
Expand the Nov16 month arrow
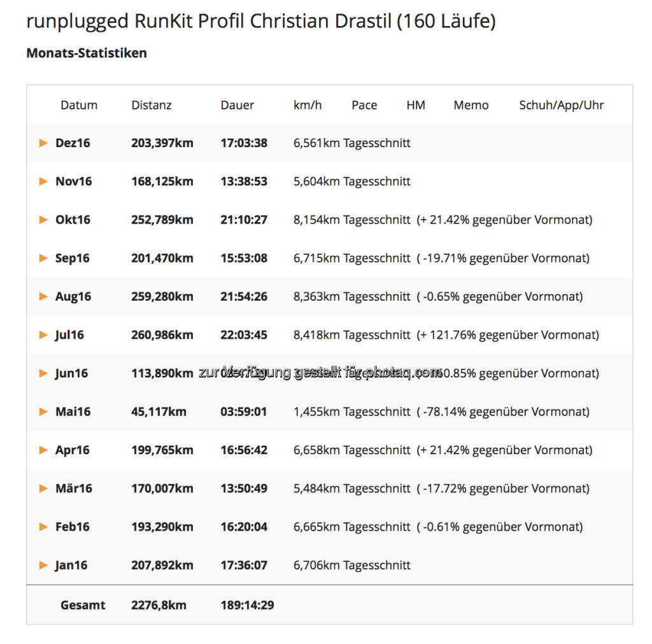click(43, 181)
